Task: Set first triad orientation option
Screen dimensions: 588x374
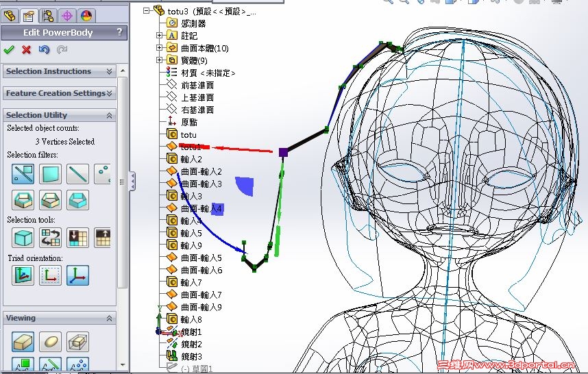Action: 23,275
